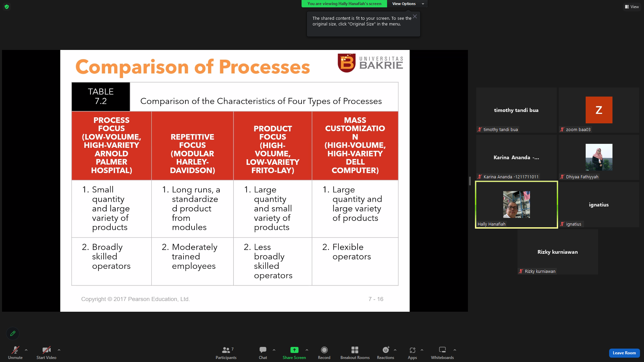Click the muted mic icon beside Karina Ananda
The image size is (644, 362).
coord(480,177)
